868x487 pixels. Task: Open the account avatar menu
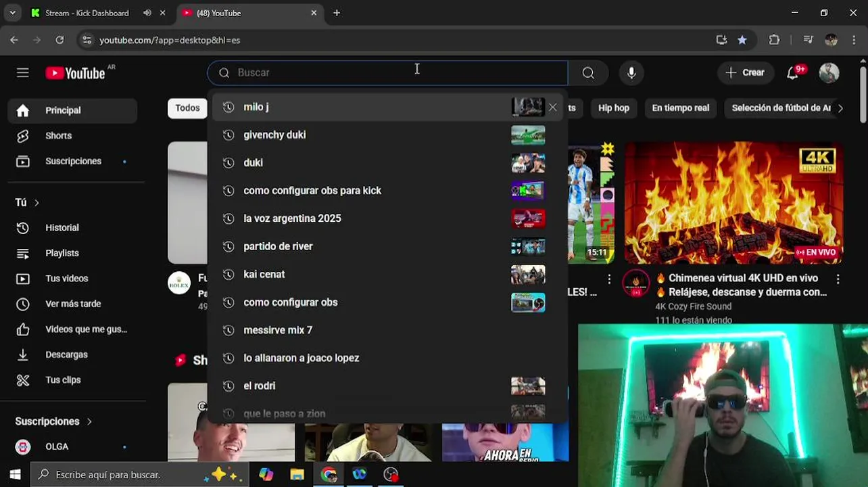(829, 73)
